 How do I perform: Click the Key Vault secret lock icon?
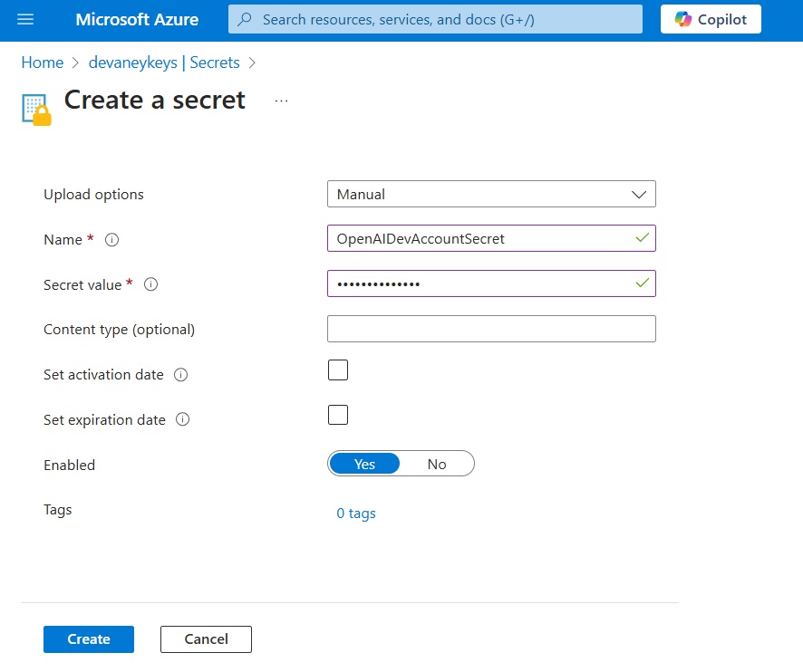36,110
